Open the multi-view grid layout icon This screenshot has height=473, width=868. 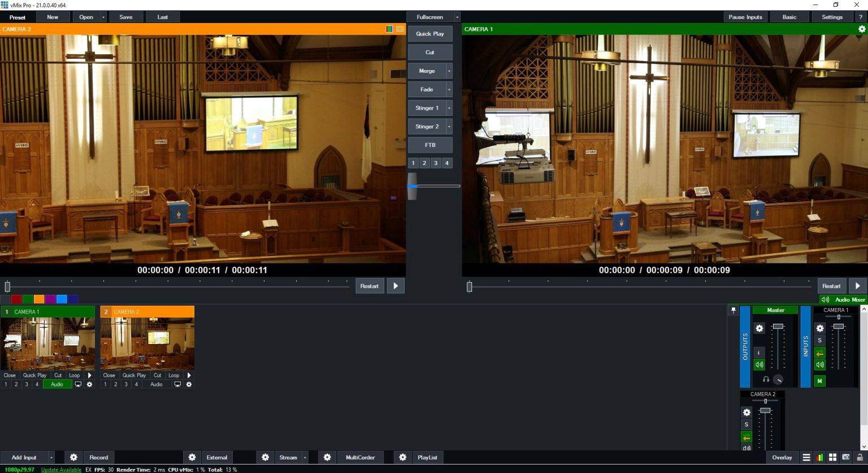pyautogui.click(x=832, y=457)
